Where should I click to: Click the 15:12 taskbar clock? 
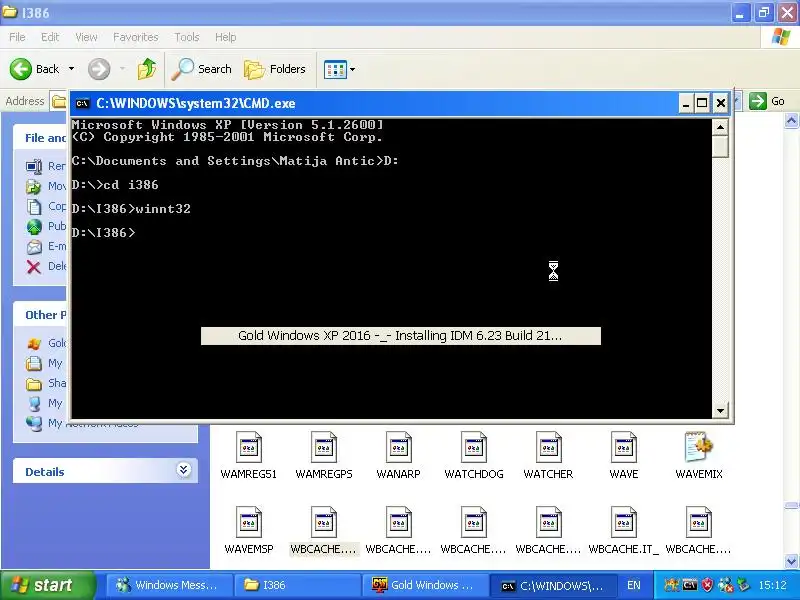click(x=772, y=585)
